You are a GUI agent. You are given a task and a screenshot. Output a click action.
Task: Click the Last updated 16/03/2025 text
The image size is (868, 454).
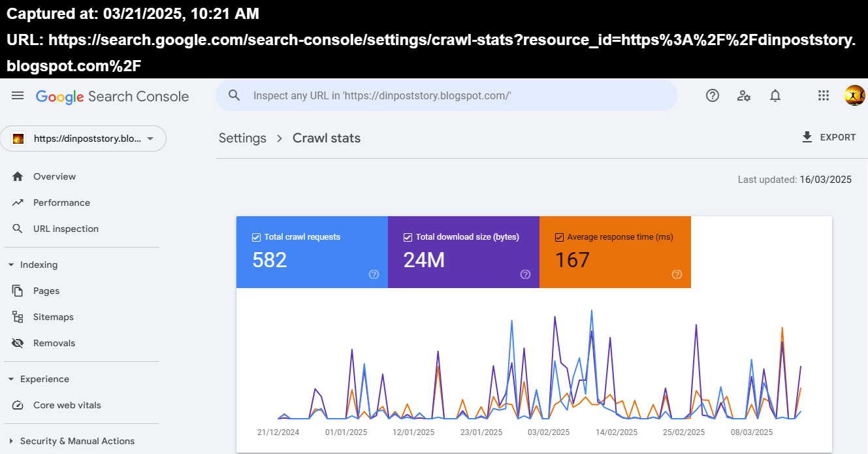coord(795,180)
